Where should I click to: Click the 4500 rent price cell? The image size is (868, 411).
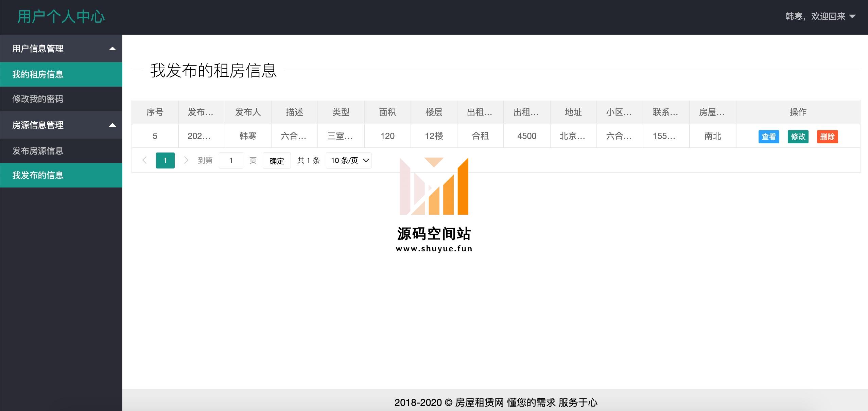click(527, 136)
